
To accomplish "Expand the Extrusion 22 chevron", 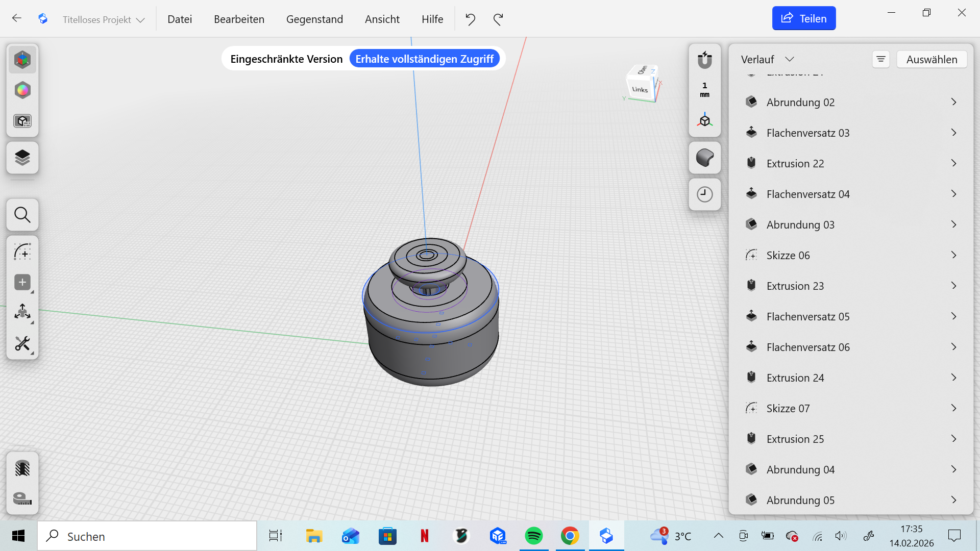I will (x=954, y=163).
